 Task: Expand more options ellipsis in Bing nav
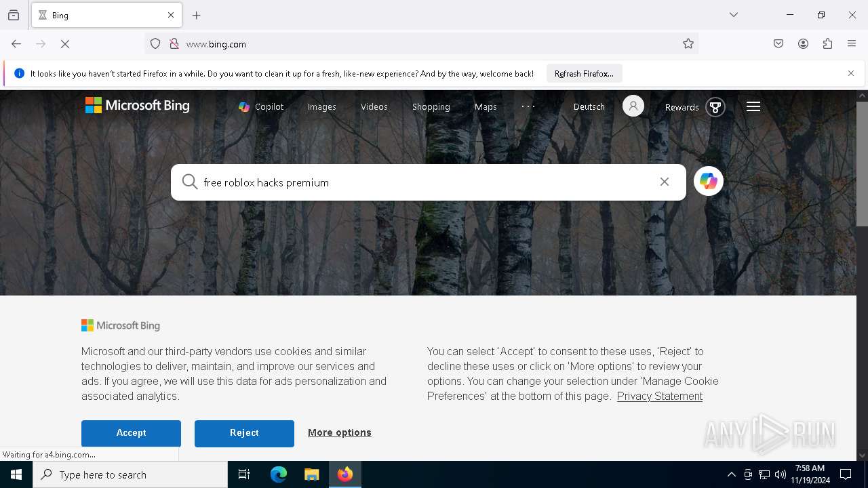pos(528,106)
